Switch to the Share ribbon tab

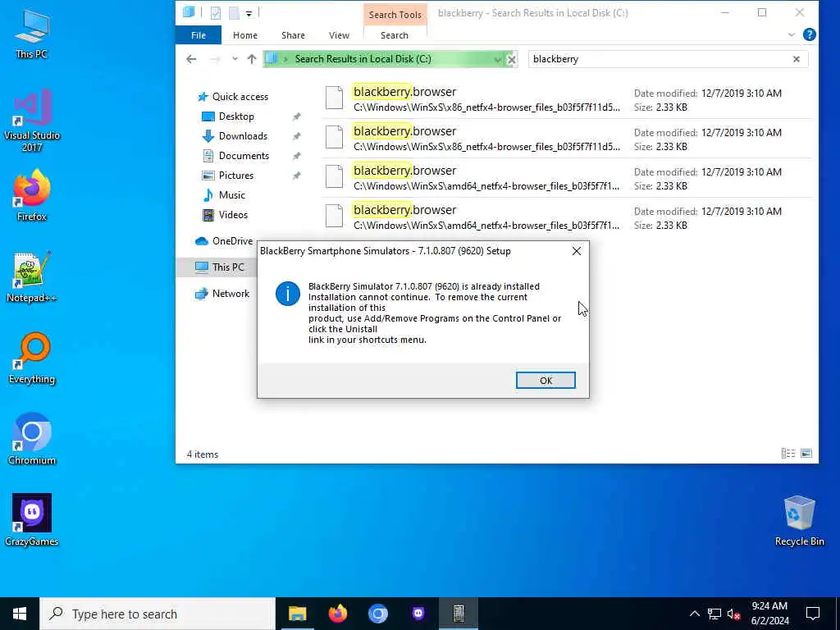293,35
